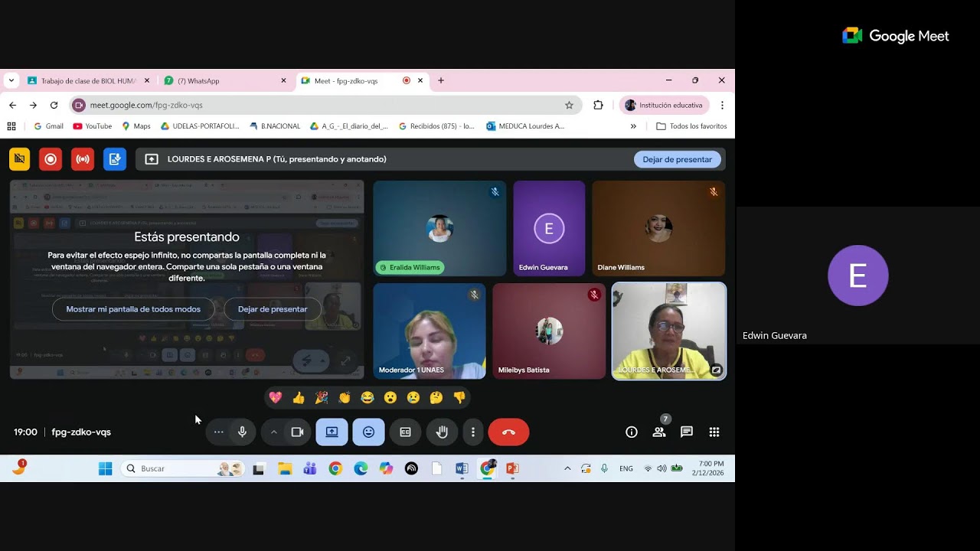
Task: Open Word from the taskbar
Action: pos(462,468)
